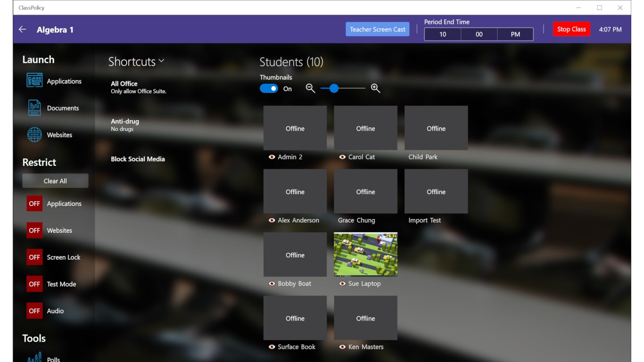Click the thumbnail size slider handle
The image size is (644, 362).
click(334, 88)
